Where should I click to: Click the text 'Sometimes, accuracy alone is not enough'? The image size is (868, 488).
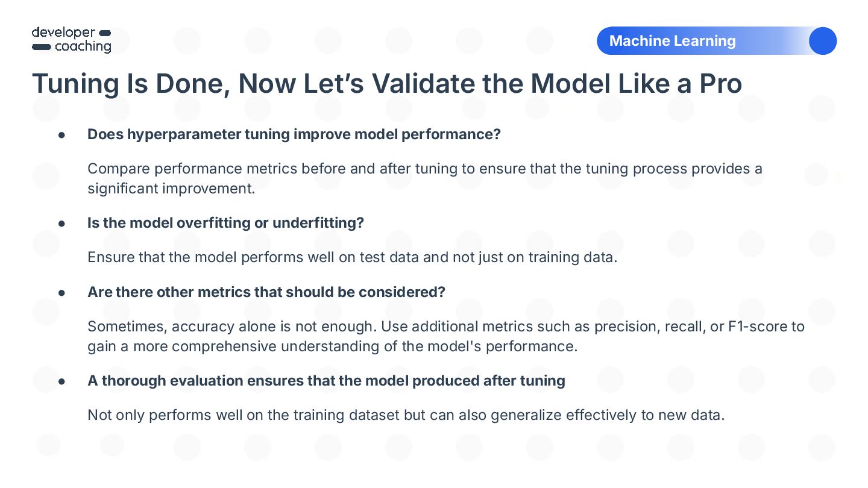pyautogui.click(x=231, y=327)
